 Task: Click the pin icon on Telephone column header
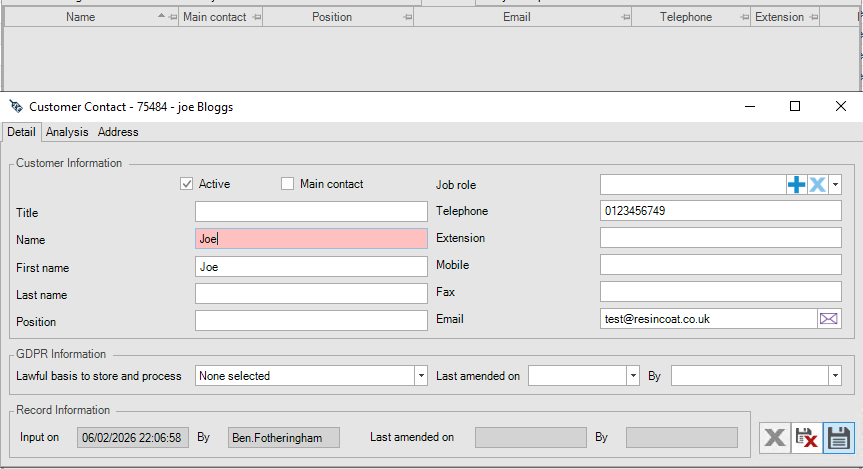tap(743, 18)
